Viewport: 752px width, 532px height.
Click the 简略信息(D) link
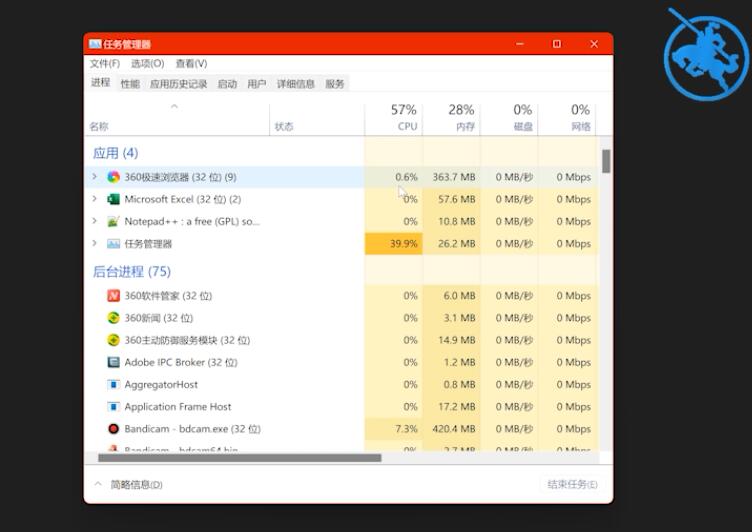(x=136, y=485)
